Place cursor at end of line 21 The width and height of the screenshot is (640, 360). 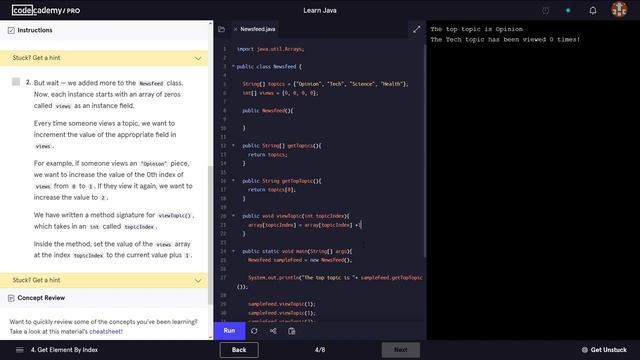point(362,225)
